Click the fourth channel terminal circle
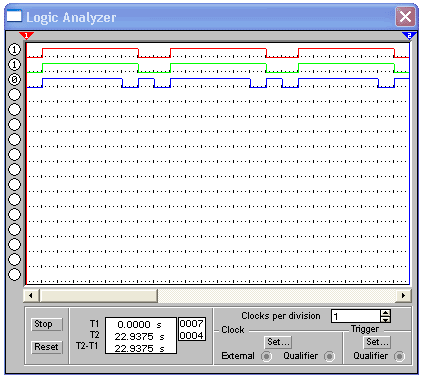This screenshot has height=377, width=421. click(14, 95)
